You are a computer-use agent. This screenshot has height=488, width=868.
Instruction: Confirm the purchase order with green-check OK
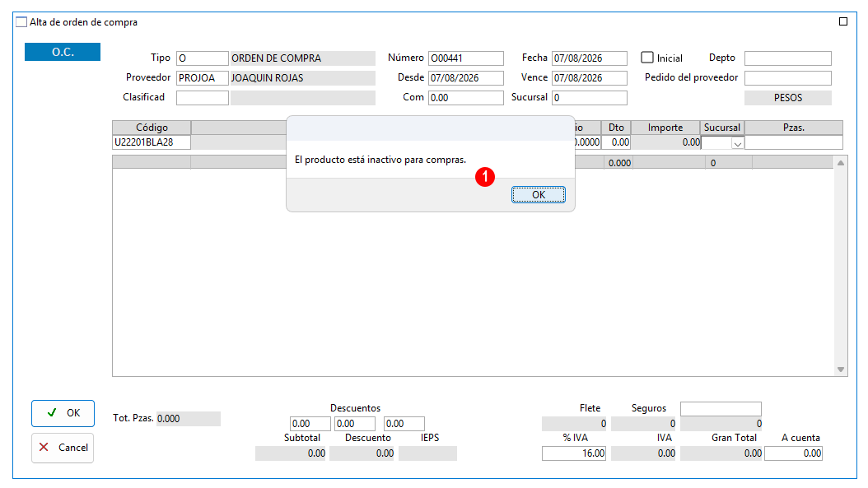63,413
